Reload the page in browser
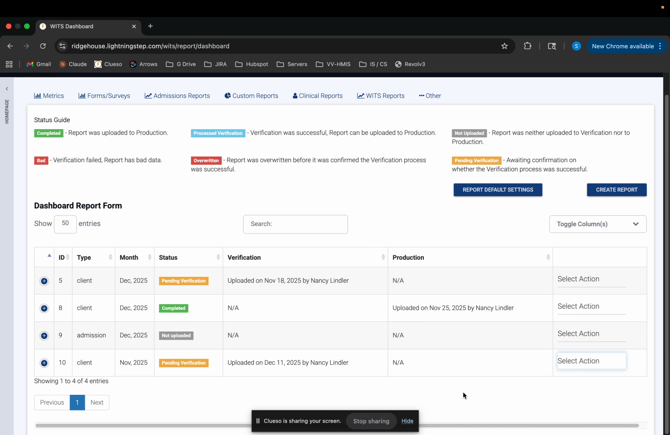The height and width of the screenshot is (435, 670). 43,46
